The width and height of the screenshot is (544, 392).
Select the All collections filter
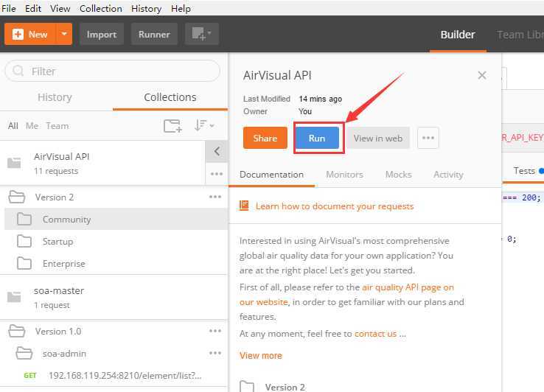coord(13,125)
